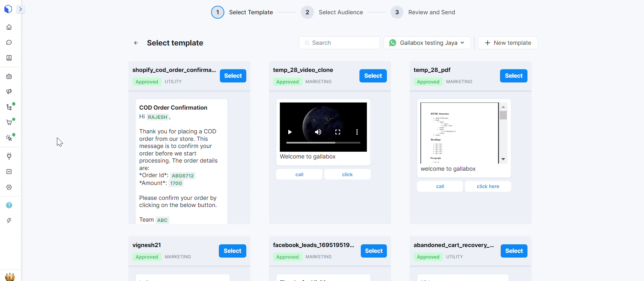This screenshot has height=281, width=644.
Task: Open the Bot builder icon
Action: pos(9,76)
